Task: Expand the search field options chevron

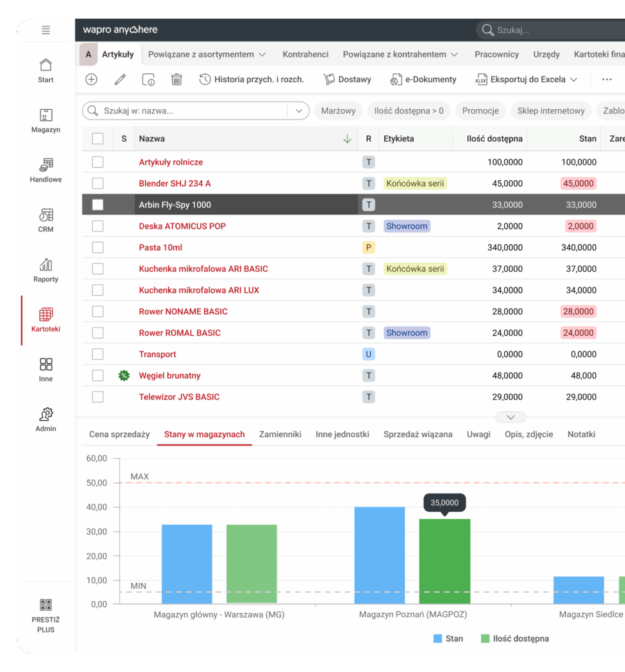Action: [299, 111]
